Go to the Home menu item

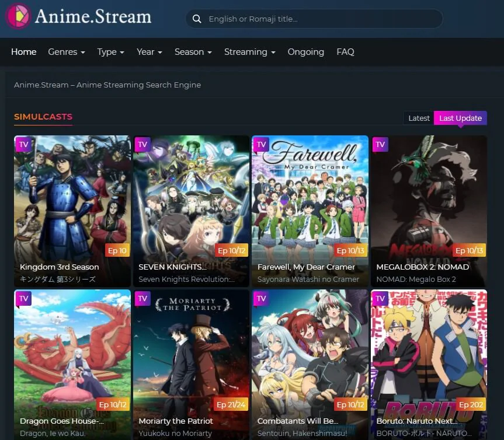(x=24, y=52)
